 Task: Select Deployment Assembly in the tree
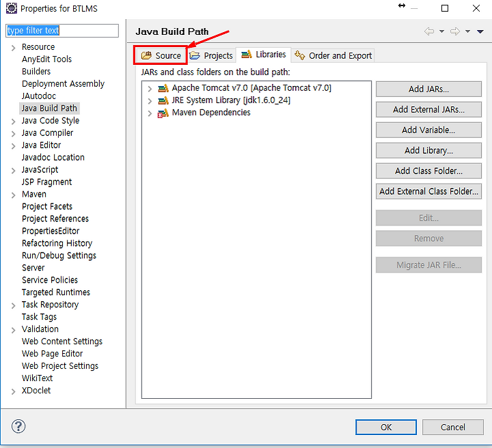pyautogui.click(x=63, y=84)
